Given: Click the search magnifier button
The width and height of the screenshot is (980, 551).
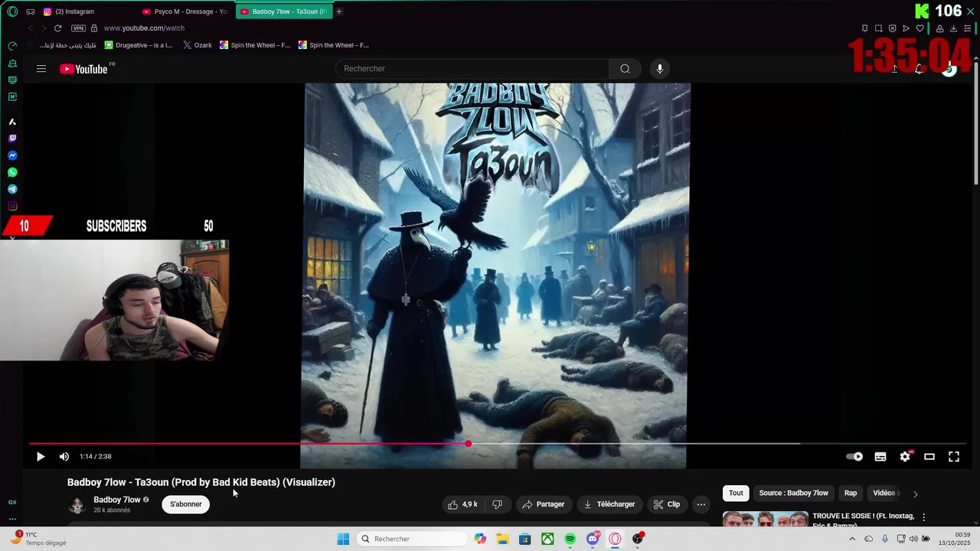Looking at the screenshot, I should coord(625,69).
